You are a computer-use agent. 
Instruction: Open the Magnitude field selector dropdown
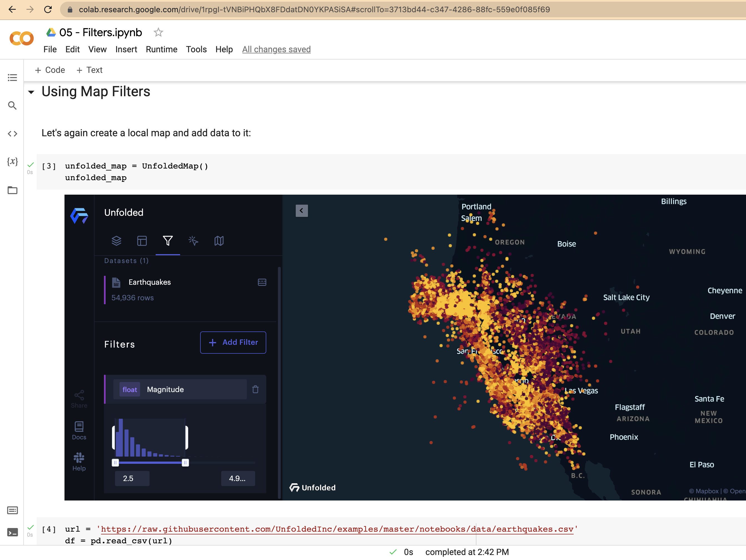point(180,389)
